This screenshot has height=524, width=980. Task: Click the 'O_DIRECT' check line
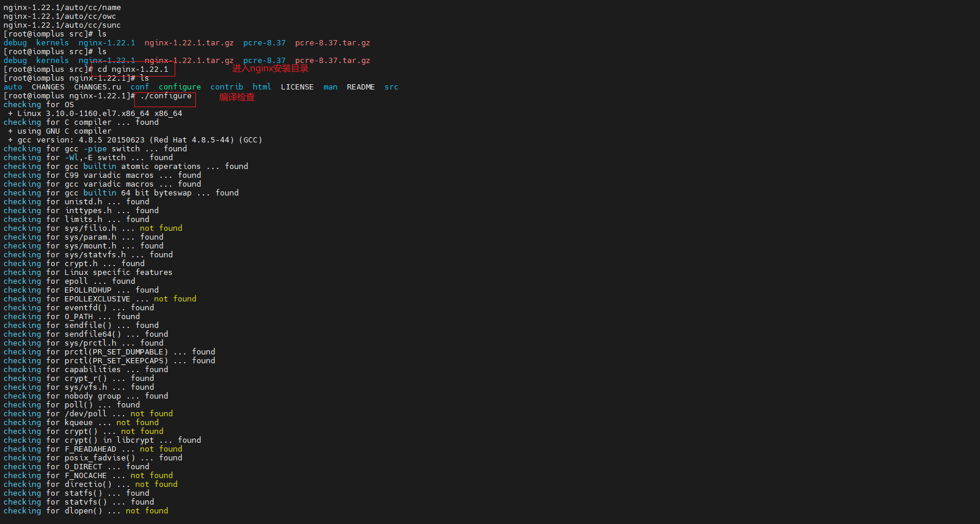pyautogui.click(x=76, y=467)
